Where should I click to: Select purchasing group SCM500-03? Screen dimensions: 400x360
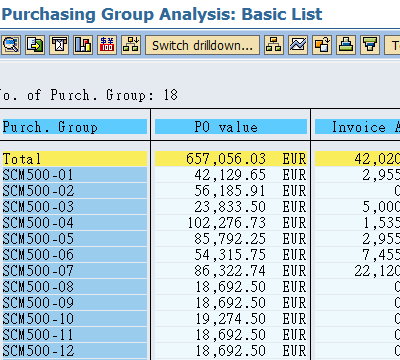pos(74,207)
